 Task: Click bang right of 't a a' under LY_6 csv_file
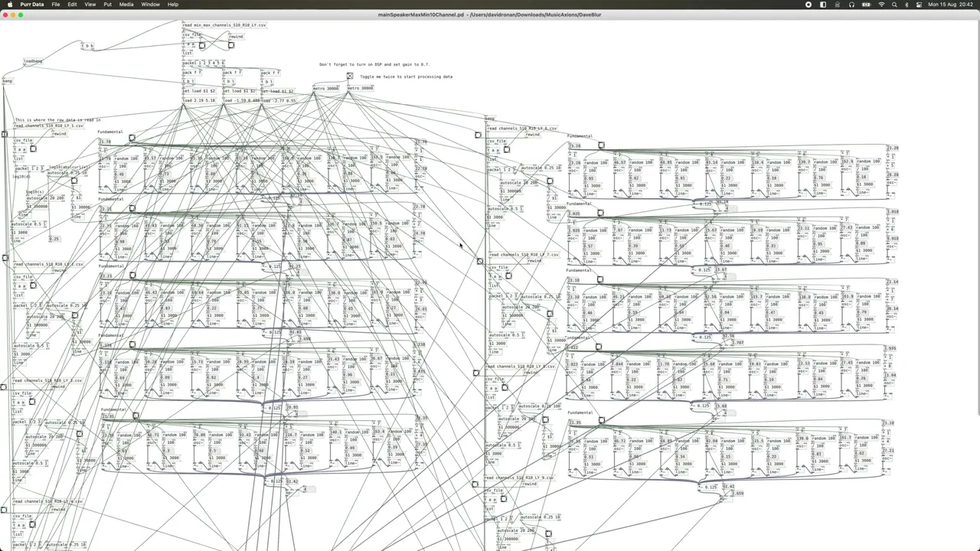pos(507,149)
